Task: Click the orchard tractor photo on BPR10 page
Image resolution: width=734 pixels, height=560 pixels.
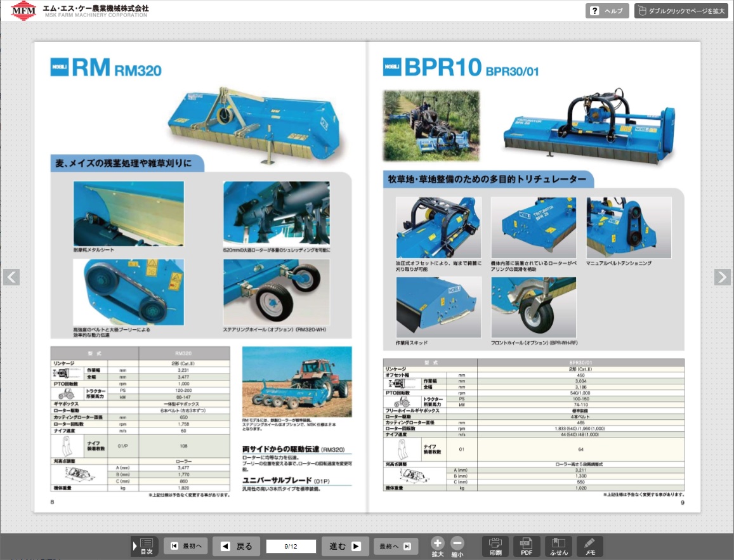Action: 431,126
